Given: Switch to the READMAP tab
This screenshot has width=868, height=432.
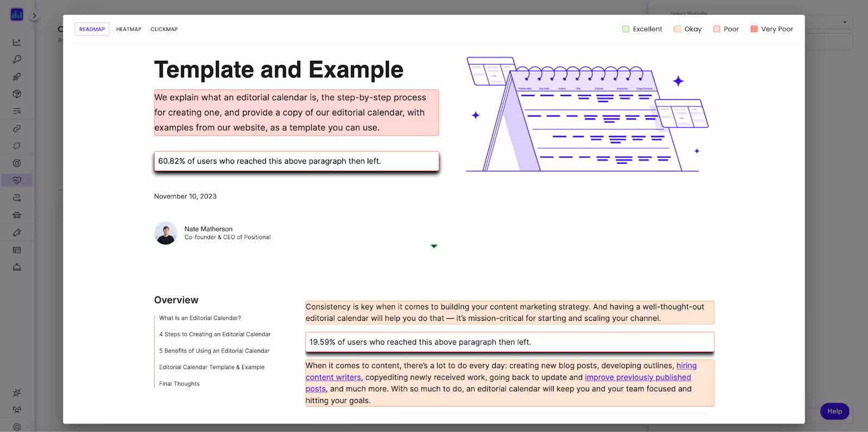Looking at the screenshot, I should (92, 29).
